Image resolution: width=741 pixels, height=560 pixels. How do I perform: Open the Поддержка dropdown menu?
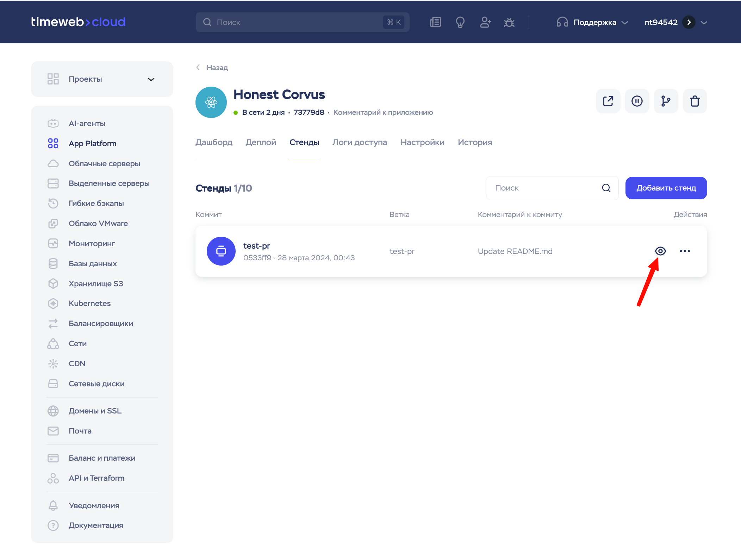pos(592,23)
